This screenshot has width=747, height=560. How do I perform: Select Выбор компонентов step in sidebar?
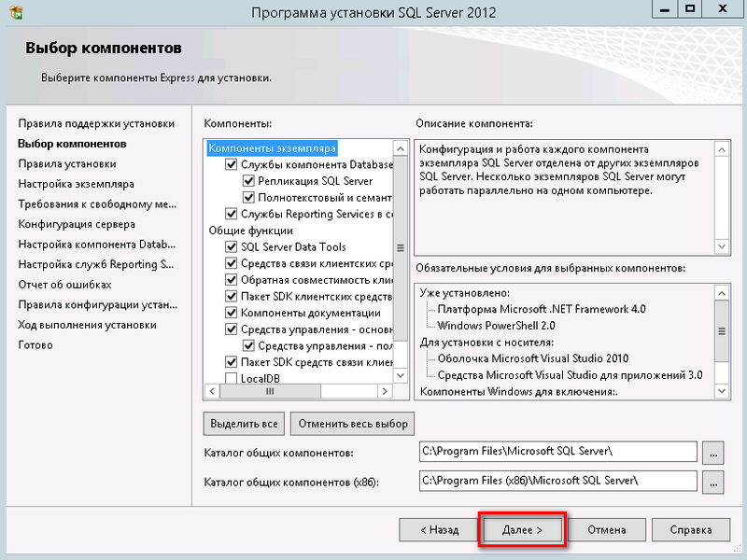pyautogui.click(x=72, y=144)
